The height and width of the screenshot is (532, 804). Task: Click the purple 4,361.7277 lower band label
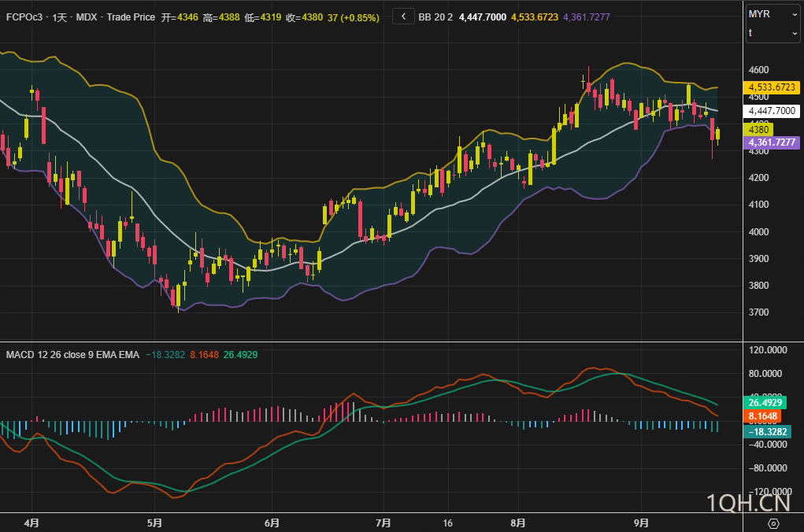click(x=771, y=142)
